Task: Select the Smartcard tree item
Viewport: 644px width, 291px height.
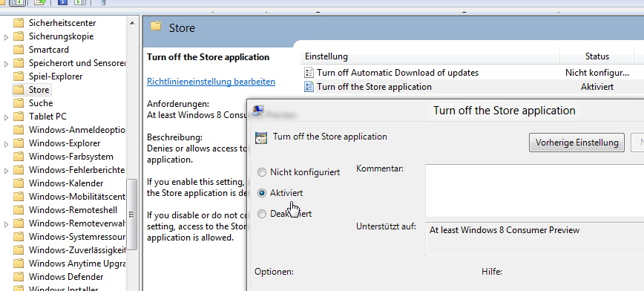Action: click(x=49, y=50)
